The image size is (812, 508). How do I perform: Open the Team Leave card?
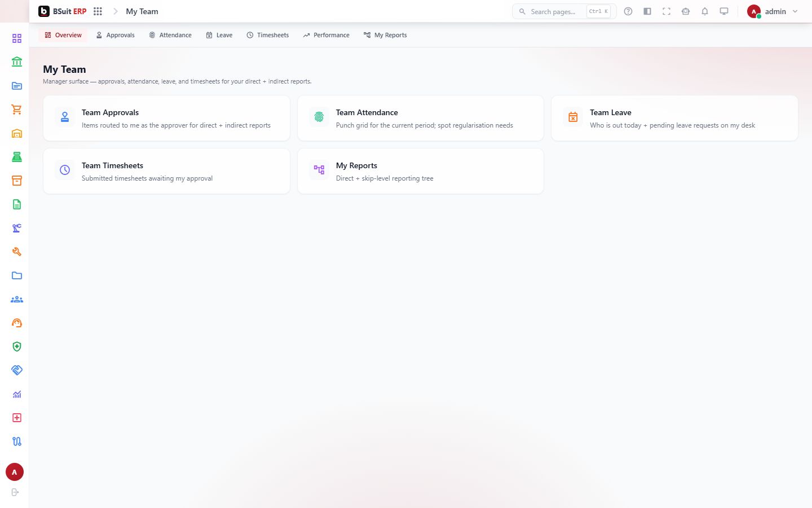click(x=674, y=118)
